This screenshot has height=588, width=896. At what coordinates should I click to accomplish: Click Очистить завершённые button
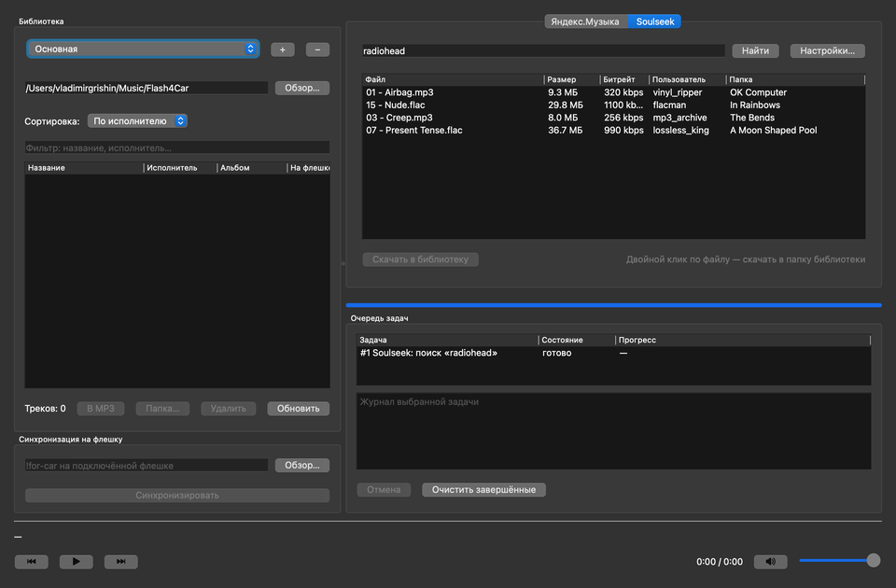coord(484,490)
